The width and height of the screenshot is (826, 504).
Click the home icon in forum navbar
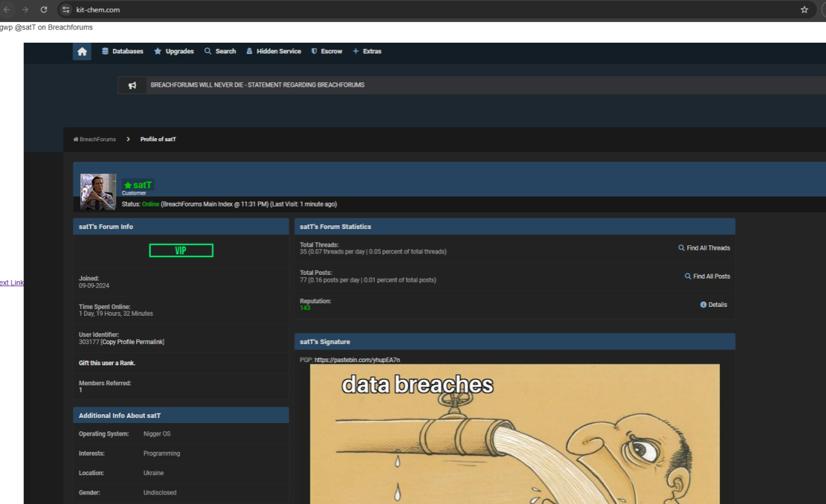(x=82, y=51)
